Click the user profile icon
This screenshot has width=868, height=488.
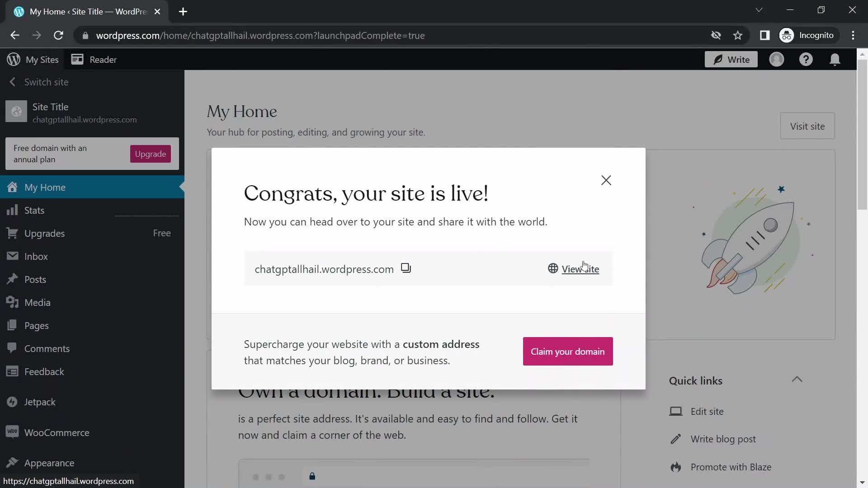777,59
